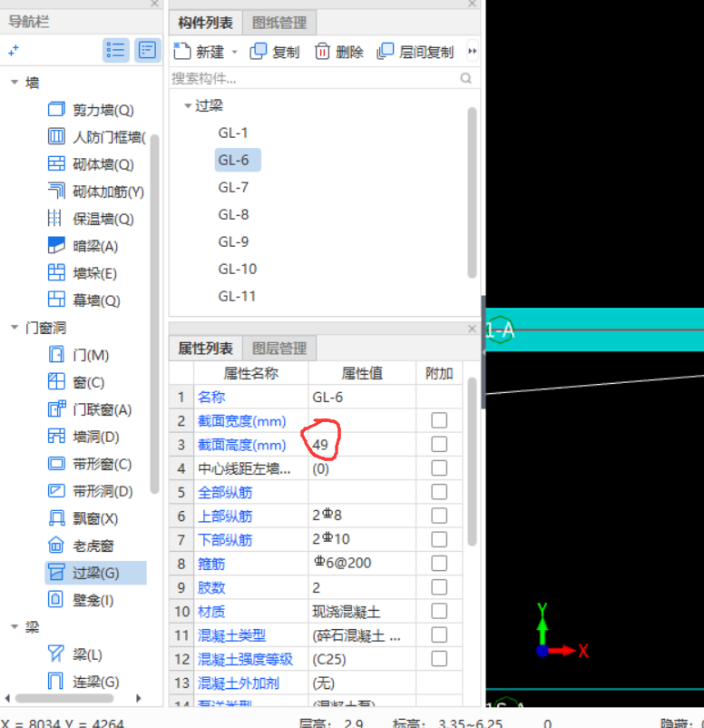This screenshot has width=704, height=728.
Task: Click the property list vertical scrollbar
Action: tap(472, 461)
